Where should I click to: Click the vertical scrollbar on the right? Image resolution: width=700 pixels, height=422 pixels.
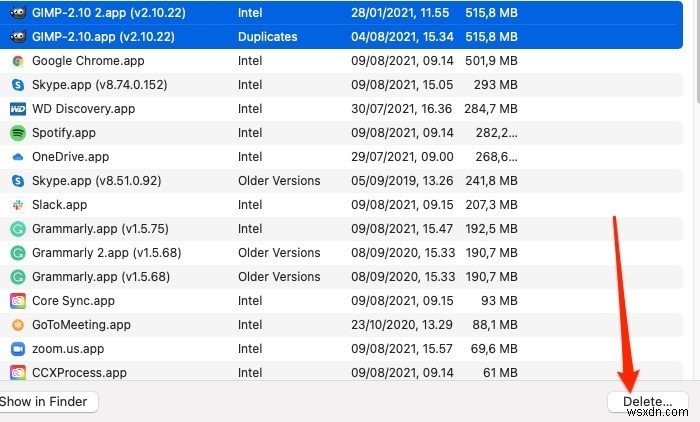point(694,50)
